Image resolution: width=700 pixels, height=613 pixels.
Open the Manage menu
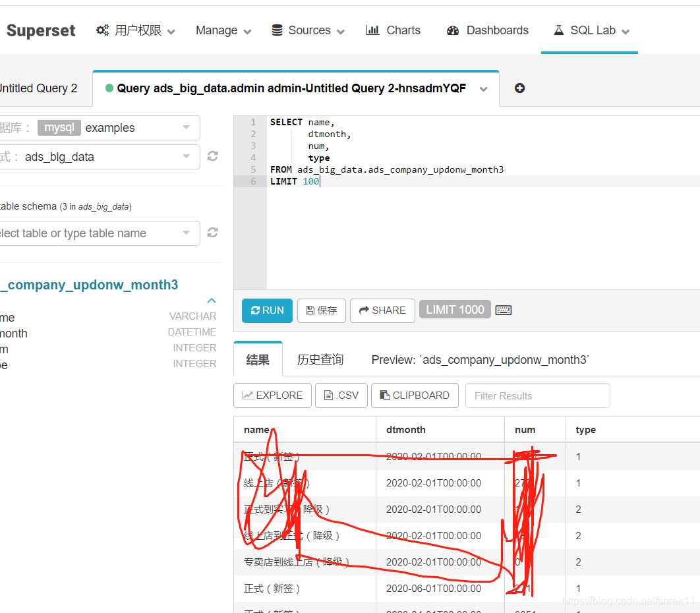223,30
